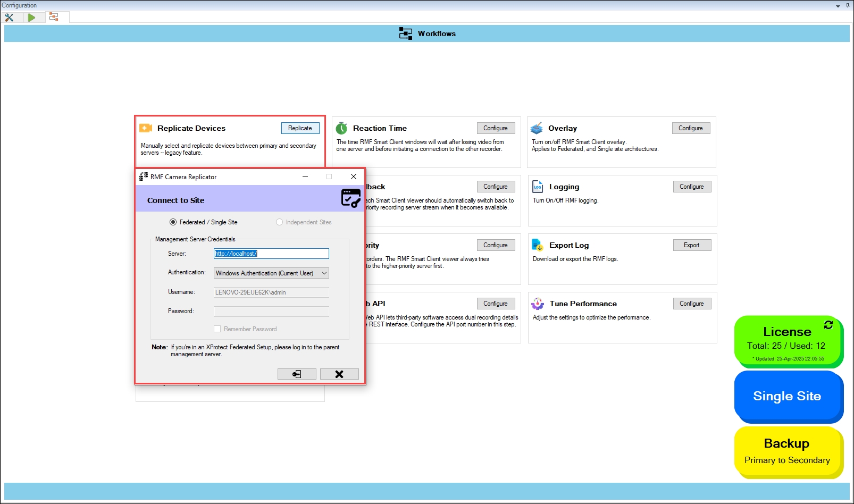Click the Export button for Export Log
This screenshot has width=854, height=504.
click(x=691, y=245)
